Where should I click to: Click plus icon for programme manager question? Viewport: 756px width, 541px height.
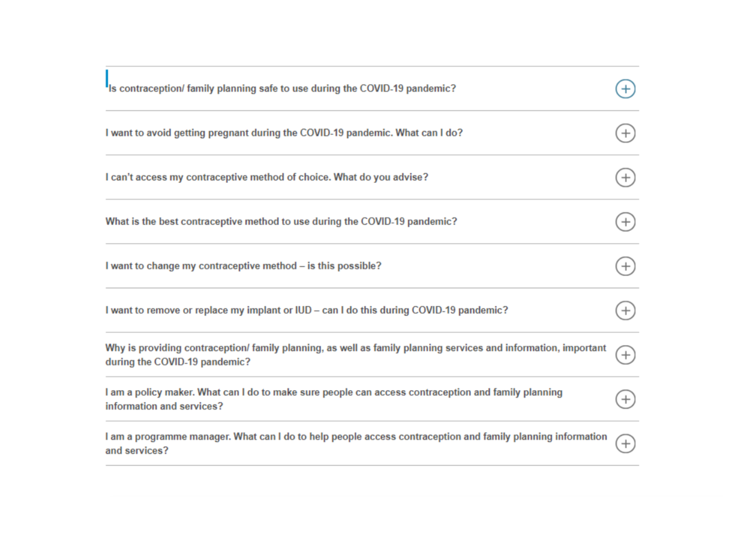click(x=625, y=443)
